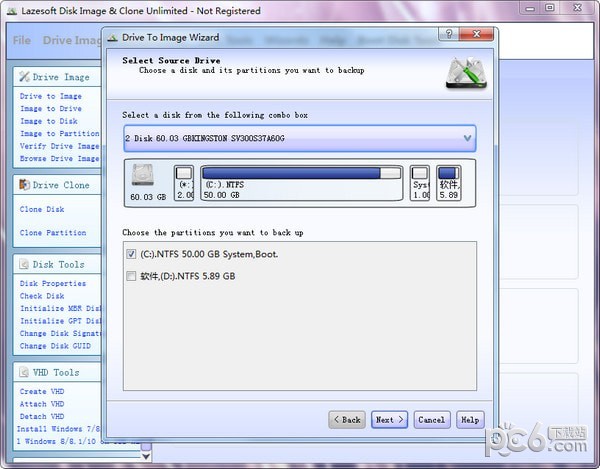Click the Next button
This screenshot has height=469, width=600.
pos(390,420)
